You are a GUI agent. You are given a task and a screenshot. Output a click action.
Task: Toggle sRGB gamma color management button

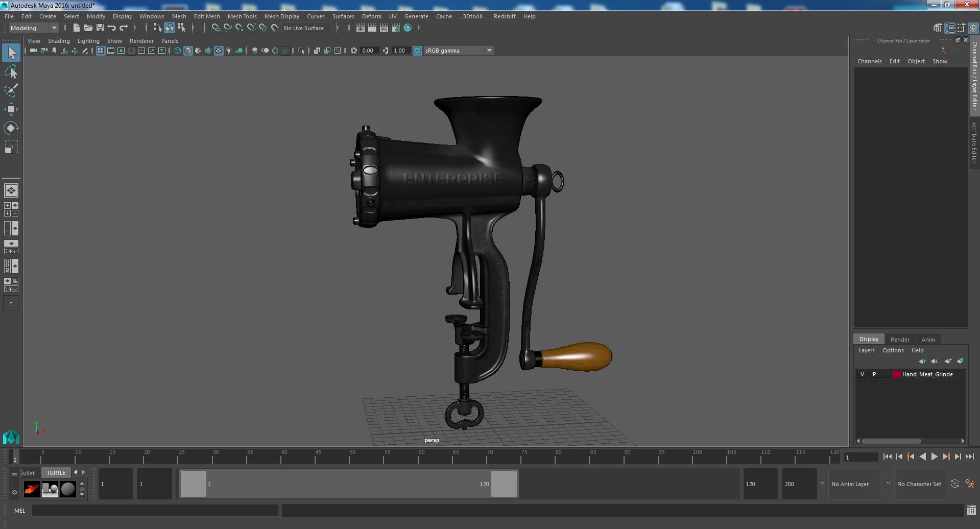(417, 51)
